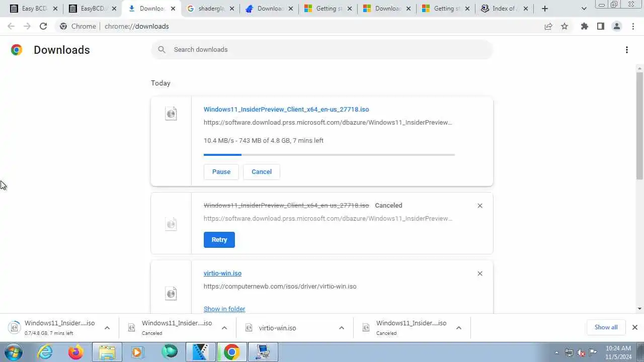
Task: Expand options for virtio-win.iso shelf item
Action: pos(342,328)
